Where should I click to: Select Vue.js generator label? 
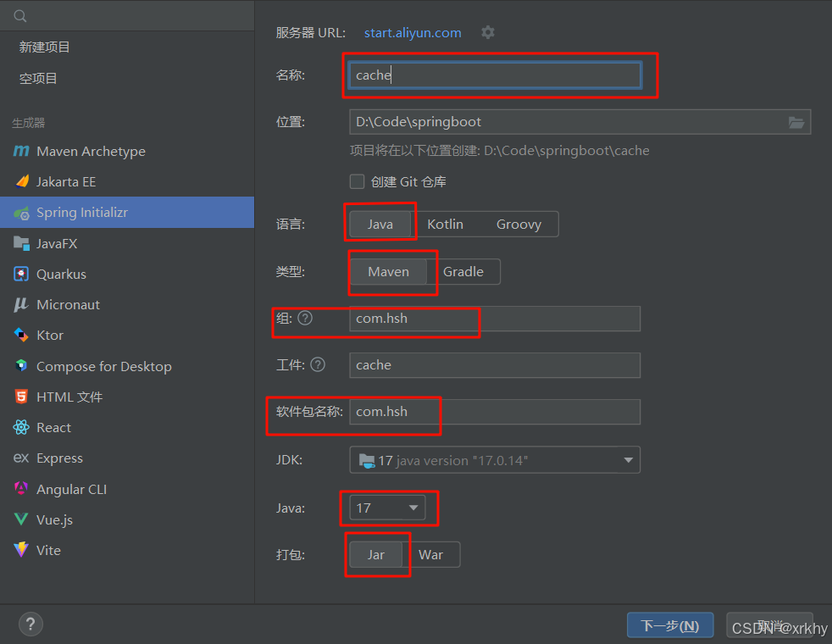click(x=55, y=520)
